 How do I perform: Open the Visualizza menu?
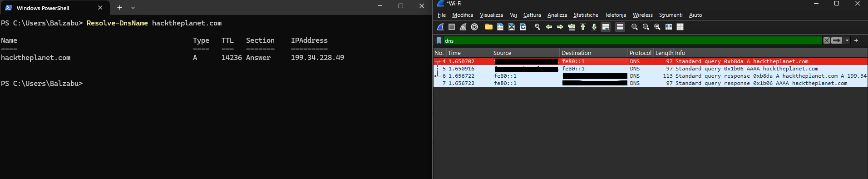coord(491,15)
